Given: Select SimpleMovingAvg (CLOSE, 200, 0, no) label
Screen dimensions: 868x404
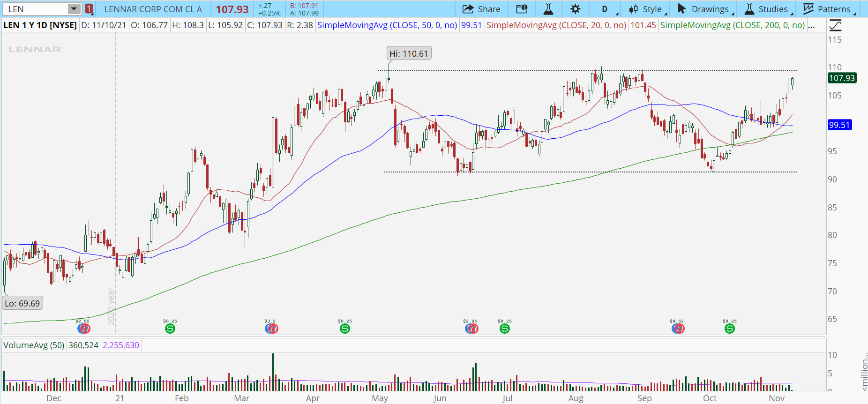Looking at the screenshot, I should pos(733,25).
